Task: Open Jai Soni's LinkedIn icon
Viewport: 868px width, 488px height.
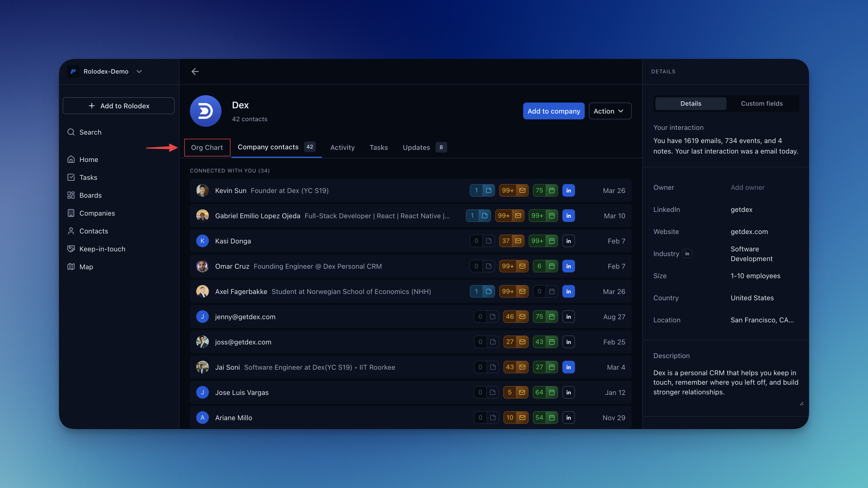Action: coord(568,367)
